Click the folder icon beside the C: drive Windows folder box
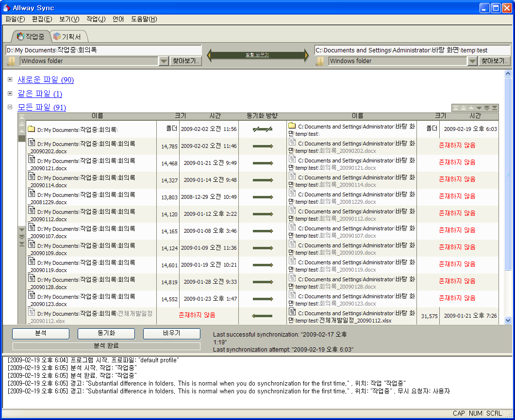The image size is (515, 420). tap(319, 61)
